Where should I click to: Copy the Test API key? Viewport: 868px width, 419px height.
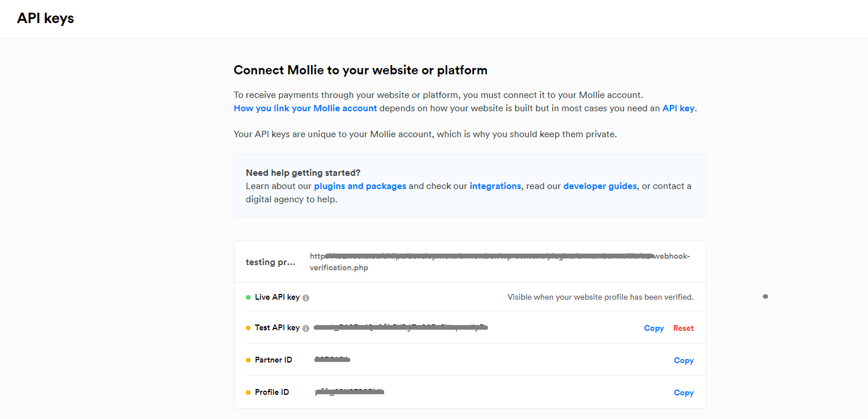point(654,328)
